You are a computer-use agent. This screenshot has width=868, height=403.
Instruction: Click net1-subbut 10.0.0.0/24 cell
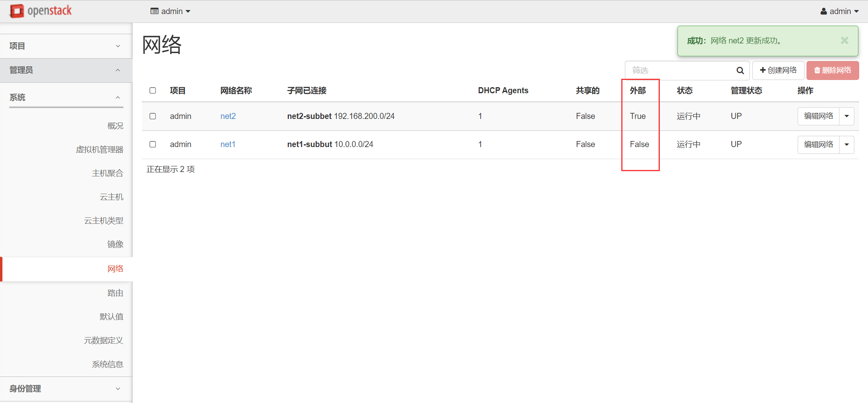click(x=330, y=144)
